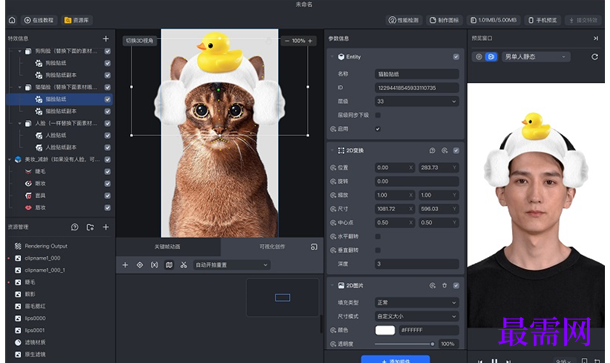The width and height of the screenshot is (610, 363).
Task: Toggle visibility checkbox for 狗脸贴纸
Action: (107, 63)
